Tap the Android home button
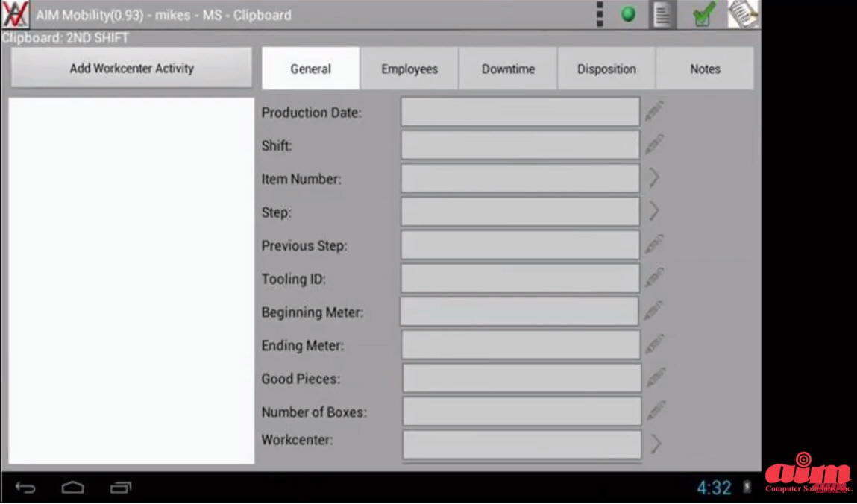 pos(72,487)
